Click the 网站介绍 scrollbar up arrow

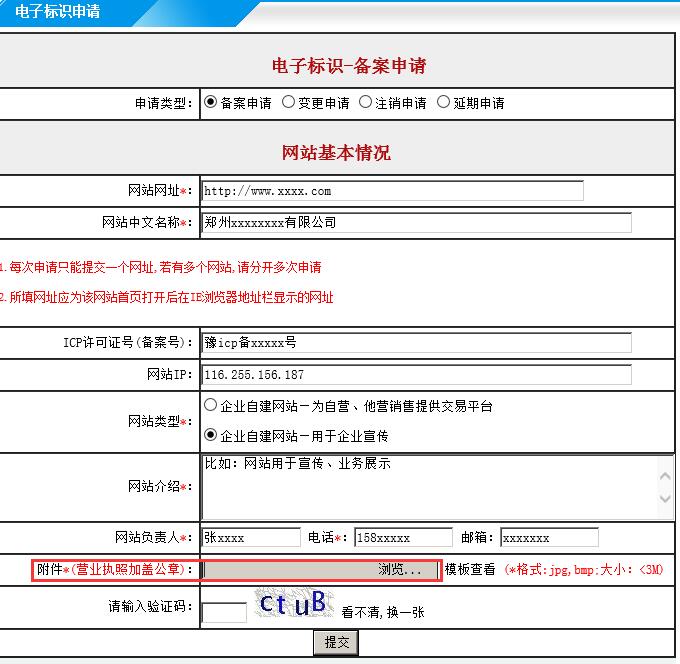[665, 476]
